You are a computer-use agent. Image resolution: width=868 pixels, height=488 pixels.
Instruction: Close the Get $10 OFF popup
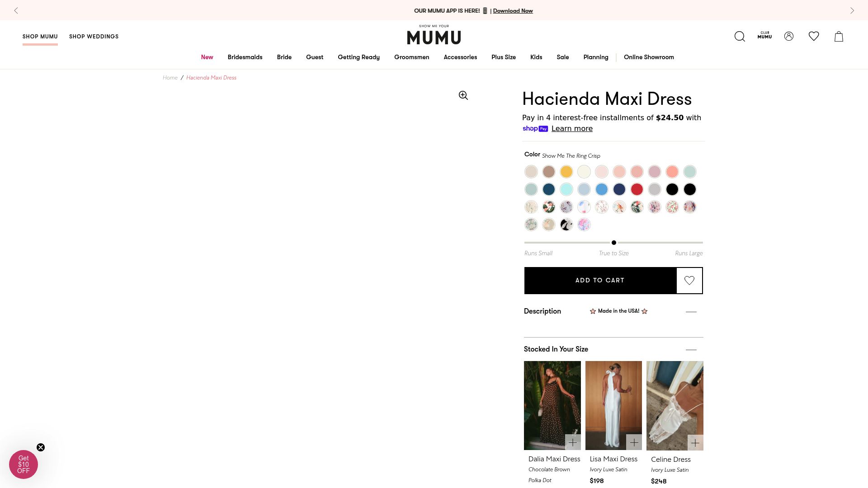pyautogui.click(x=41, y=447)
